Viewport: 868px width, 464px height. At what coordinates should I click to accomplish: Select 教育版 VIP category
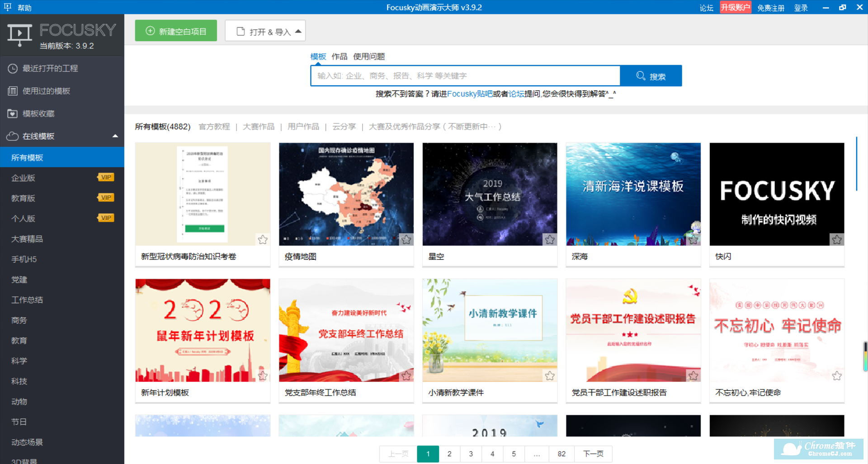[x=62, y=198]
